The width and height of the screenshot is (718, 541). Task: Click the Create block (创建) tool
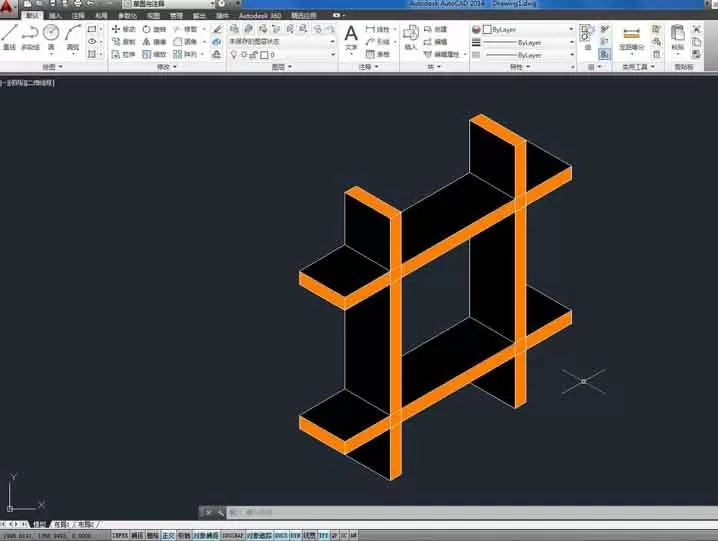tap(435, 29)
